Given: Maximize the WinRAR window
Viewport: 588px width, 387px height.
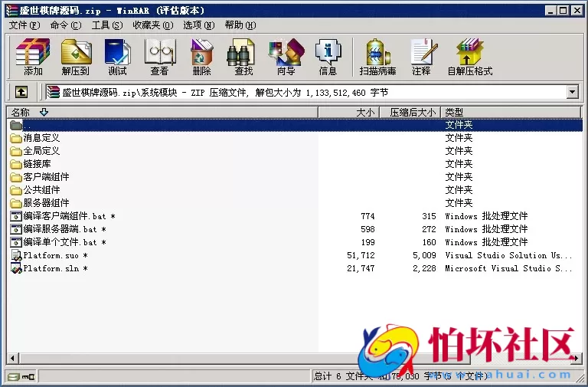Looking at the screenshot, I should coord(563,11).
